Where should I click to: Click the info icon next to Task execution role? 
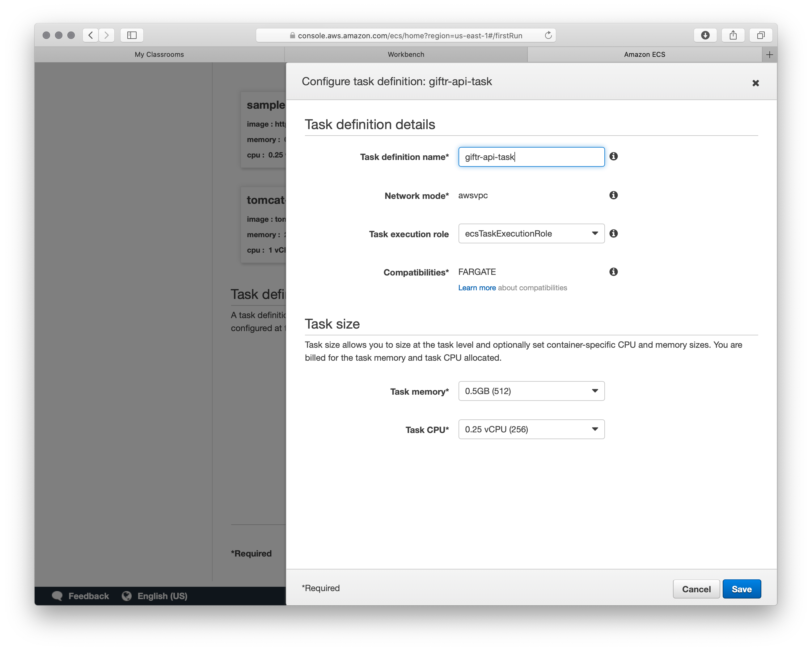click(614, 233)
